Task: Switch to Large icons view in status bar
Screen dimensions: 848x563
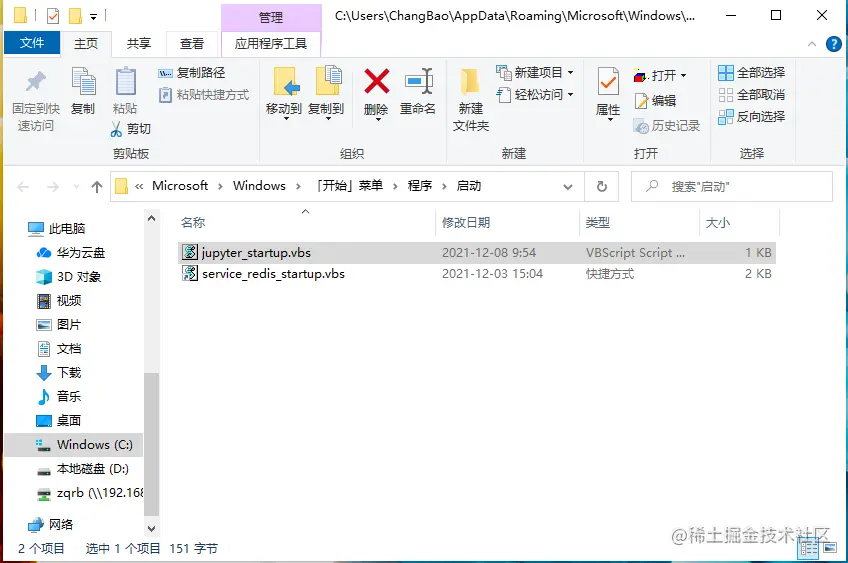Action: [x=830, y=549]
